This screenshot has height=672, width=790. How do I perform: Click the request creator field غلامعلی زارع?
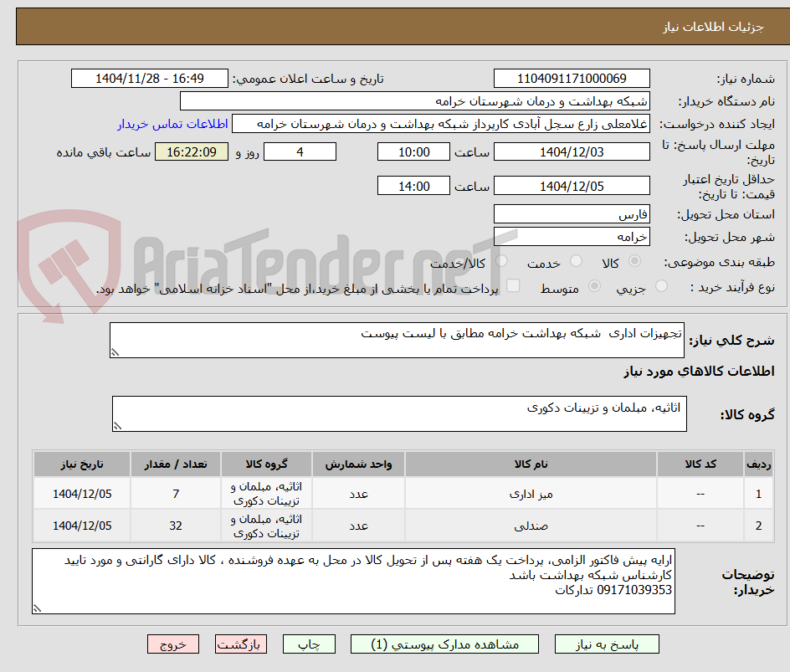tap(441, 124)
